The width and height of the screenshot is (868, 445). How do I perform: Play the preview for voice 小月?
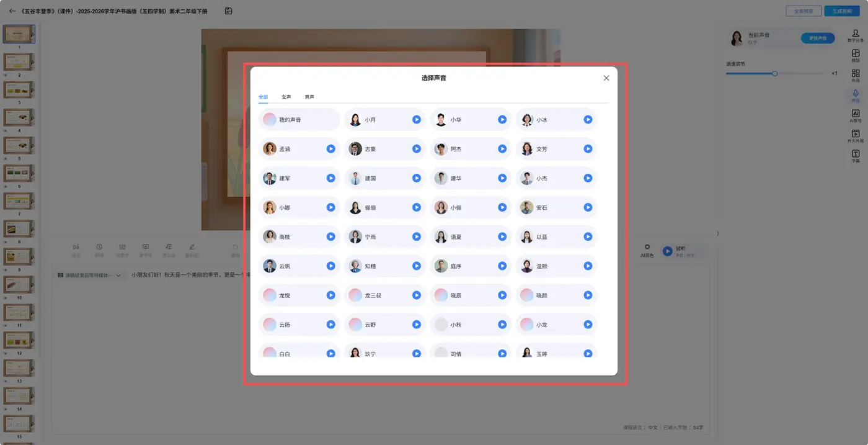pyautogui.click(x=417, y=120)
